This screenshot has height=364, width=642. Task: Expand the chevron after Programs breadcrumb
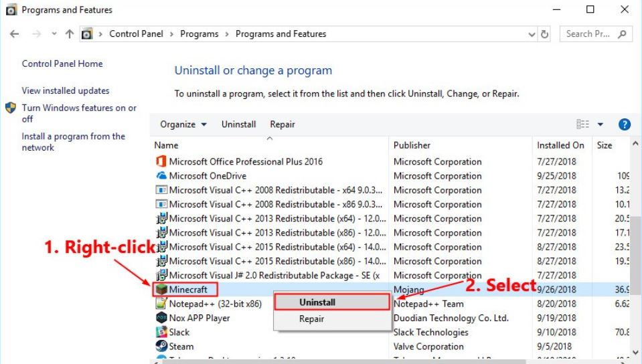[x=227, y=34]
